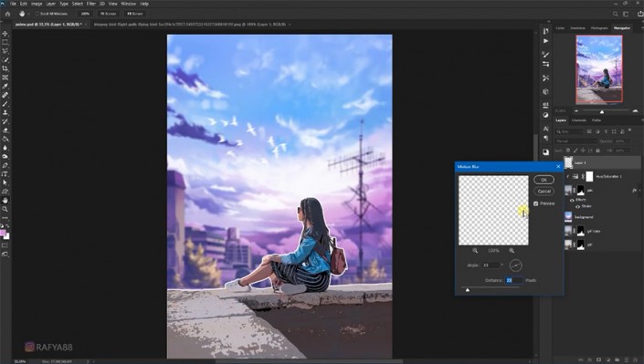Switch to the Paths tab
This screenshot has width=644, height=364.
click(x=596, y=120)
